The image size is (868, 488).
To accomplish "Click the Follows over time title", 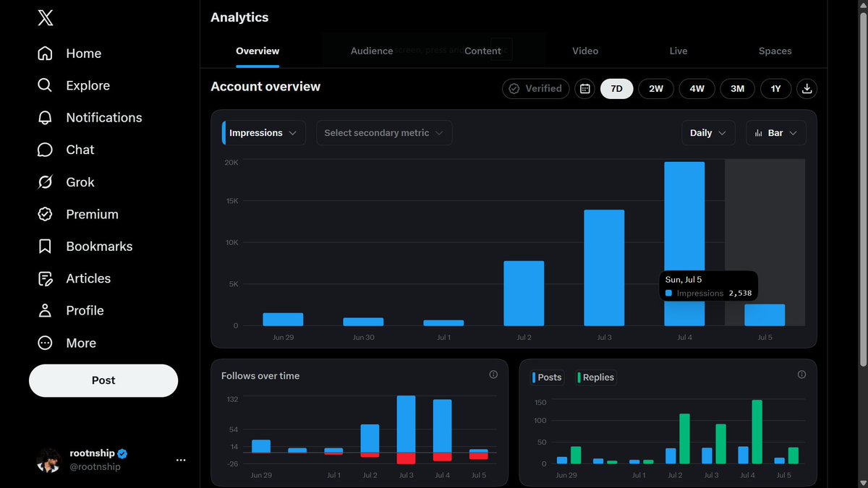I will click(260, 376).
